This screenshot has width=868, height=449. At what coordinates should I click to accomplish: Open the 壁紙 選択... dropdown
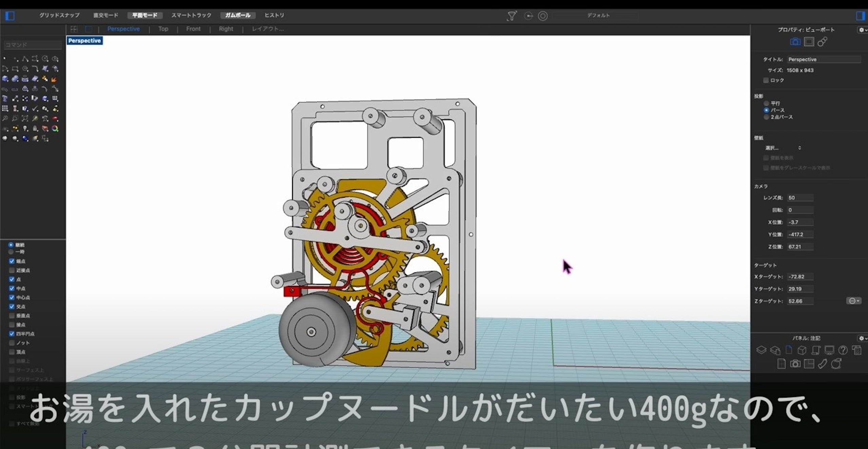(783, 148)
